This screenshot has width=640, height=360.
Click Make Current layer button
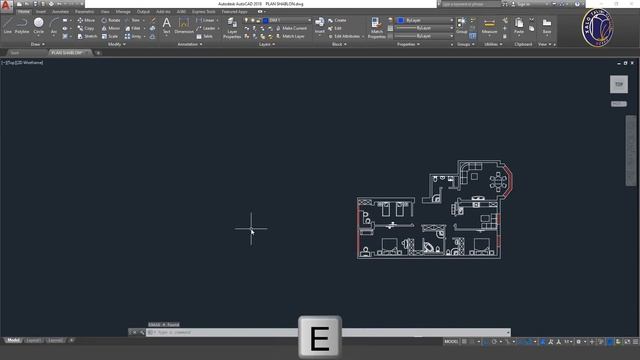pyautogui.click(x=291, y=28)
